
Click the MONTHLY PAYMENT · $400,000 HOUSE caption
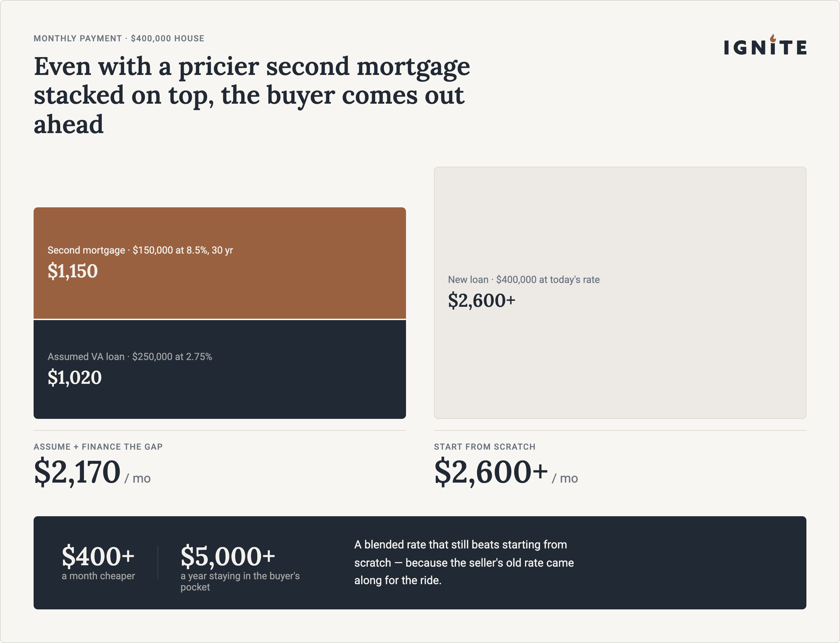[119, 38]
